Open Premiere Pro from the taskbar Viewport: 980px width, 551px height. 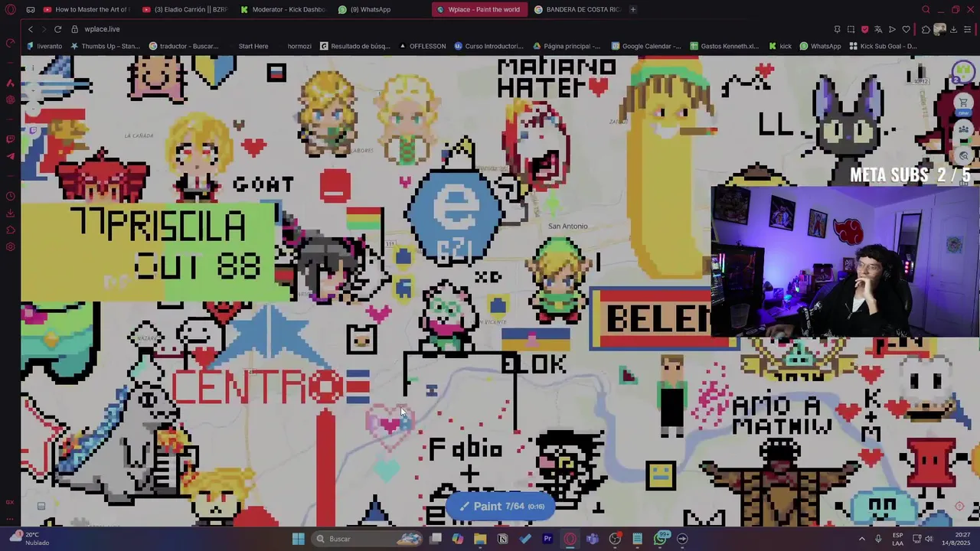click(547, 539)
